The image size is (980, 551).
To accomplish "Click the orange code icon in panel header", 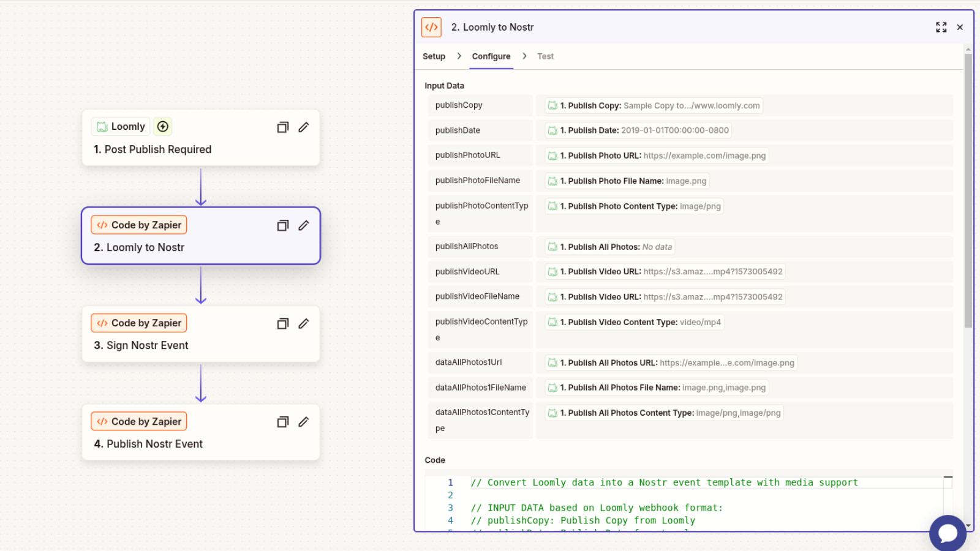I will (x=432, y=28).
